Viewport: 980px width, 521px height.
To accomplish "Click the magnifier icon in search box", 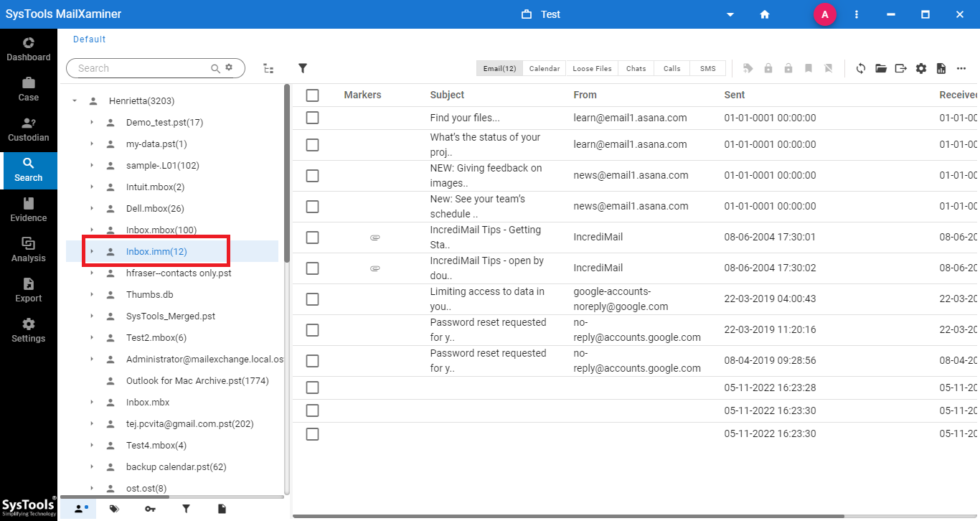I will click(x=215, y=68).
